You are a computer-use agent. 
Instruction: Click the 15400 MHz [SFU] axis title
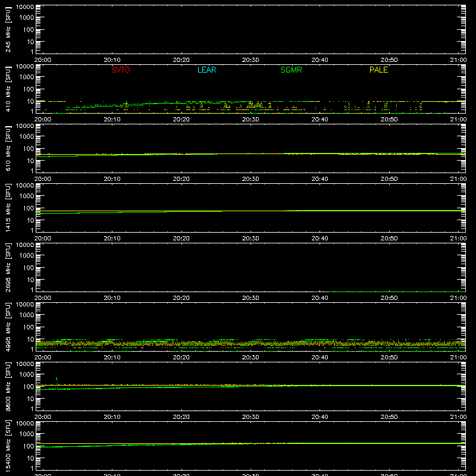[8, 446]
